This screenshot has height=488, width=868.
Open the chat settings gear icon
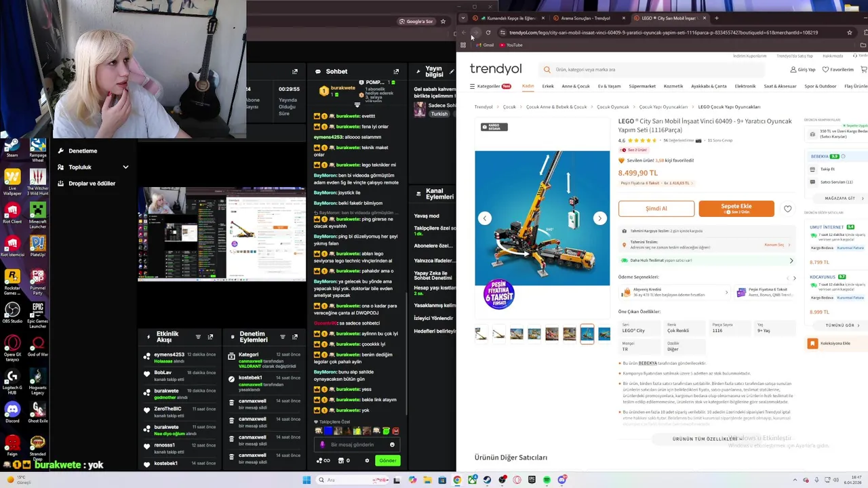pyautogui.click(x=367, y=460)
